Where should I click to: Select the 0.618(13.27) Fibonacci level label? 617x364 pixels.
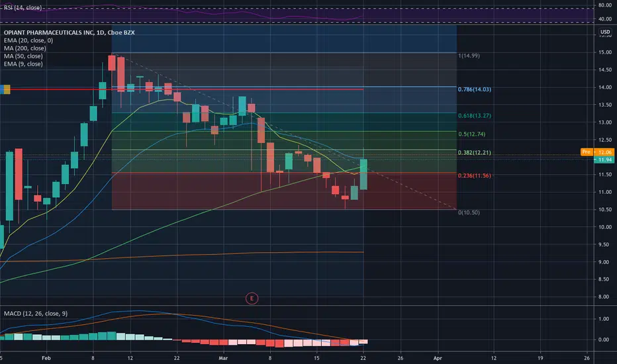tap(475, 116)
